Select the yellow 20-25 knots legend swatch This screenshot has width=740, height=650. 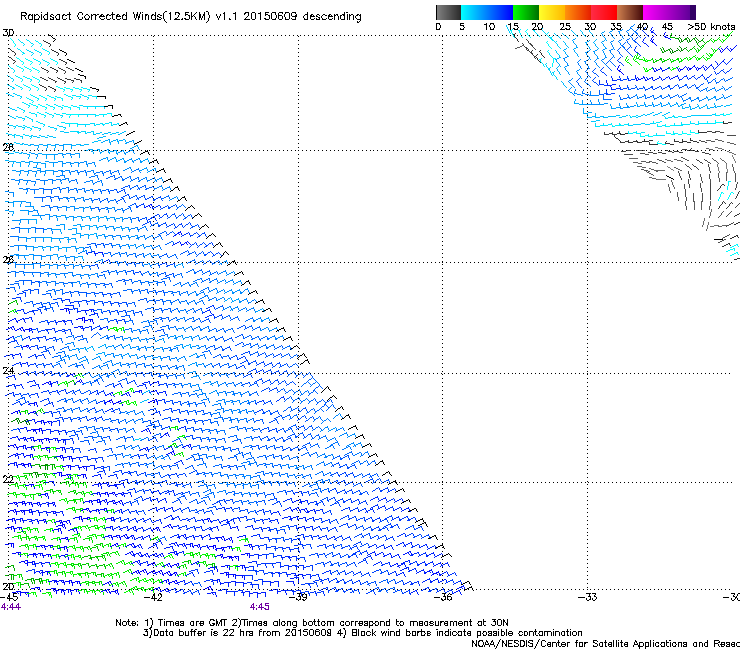tap(552, 12)
